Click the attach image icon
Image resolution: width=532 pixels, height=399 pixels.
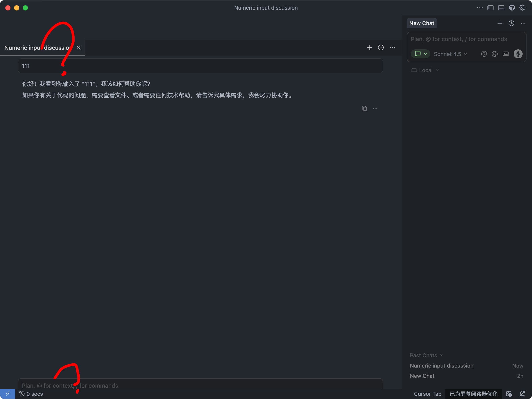coord(505,54)
